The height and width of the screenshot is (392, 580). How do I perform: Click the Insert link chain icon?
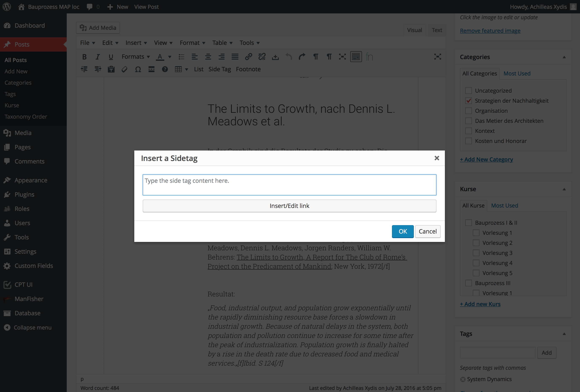(x=248, y=57)
